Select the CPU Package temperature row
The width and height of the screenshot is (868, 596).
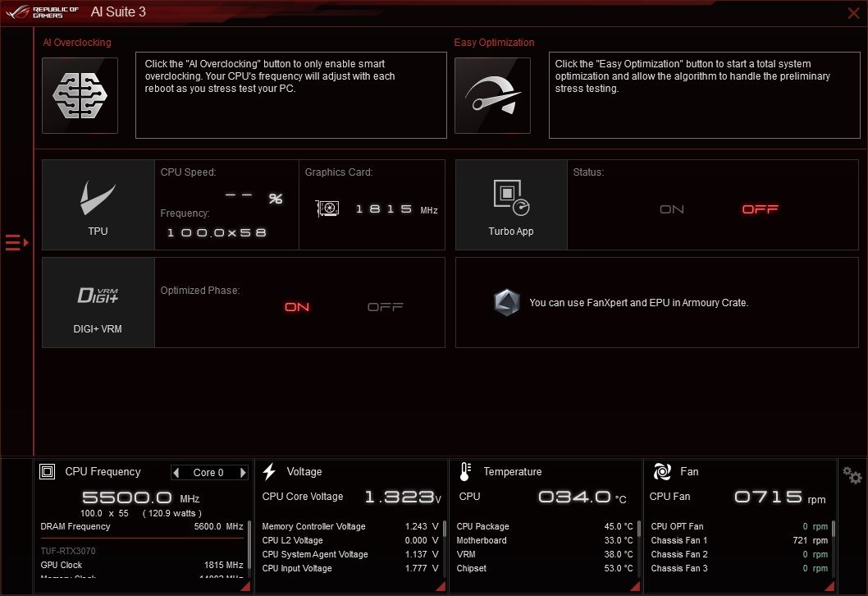pyautogui.click(x=545, y=526)
